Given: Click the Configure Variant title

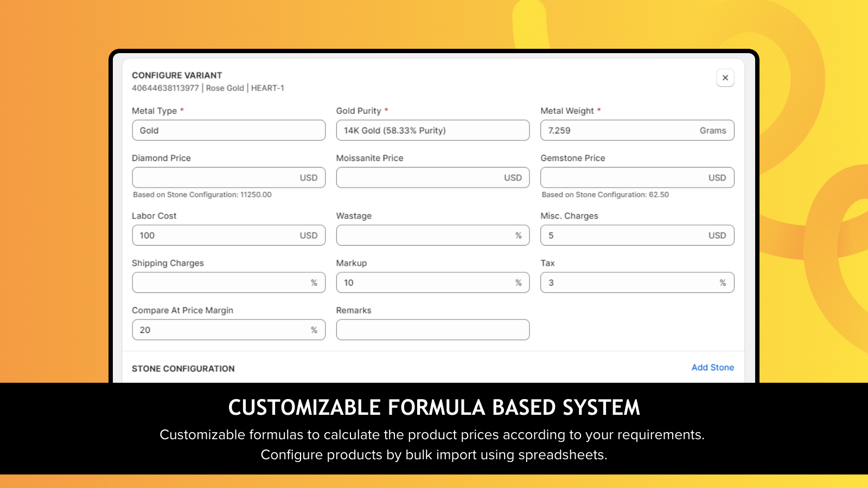Looking at the screenshot, I should 176,75.
